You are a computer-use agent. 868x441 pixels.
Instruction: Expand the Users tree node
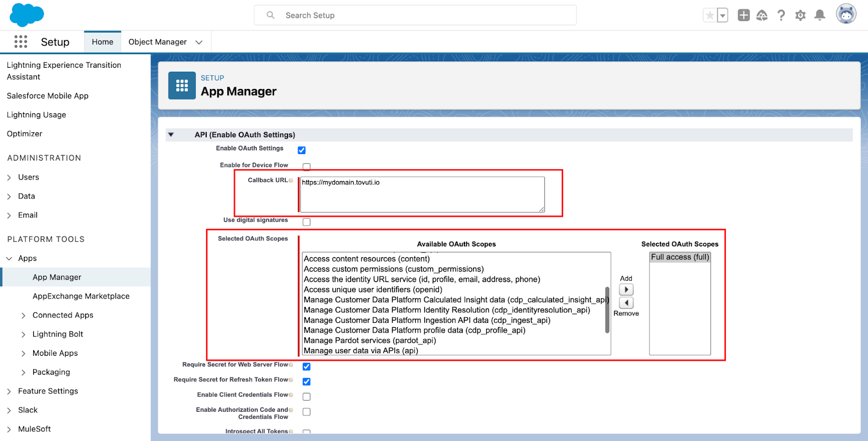[x=9, y=177]
